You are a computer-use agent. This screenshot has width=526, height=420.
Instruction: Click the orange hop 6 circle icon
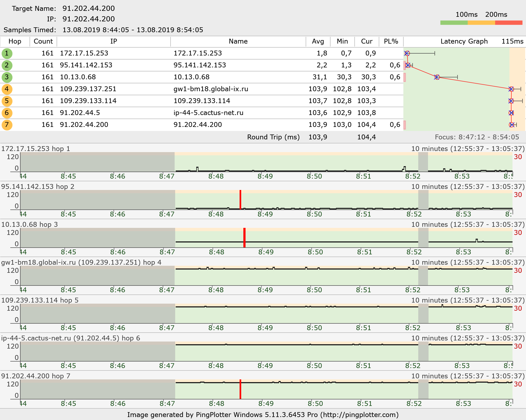[7, 113]
